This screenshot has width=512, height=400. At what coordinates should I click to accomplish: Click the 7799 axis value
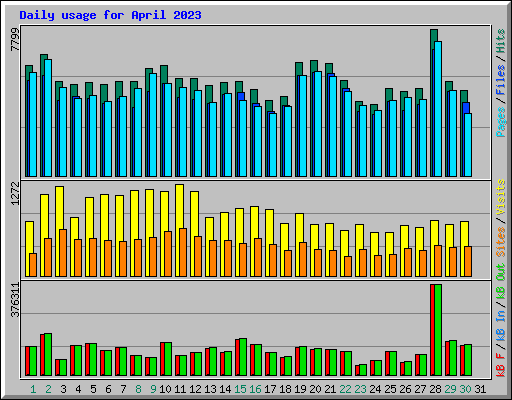[15, 40]
